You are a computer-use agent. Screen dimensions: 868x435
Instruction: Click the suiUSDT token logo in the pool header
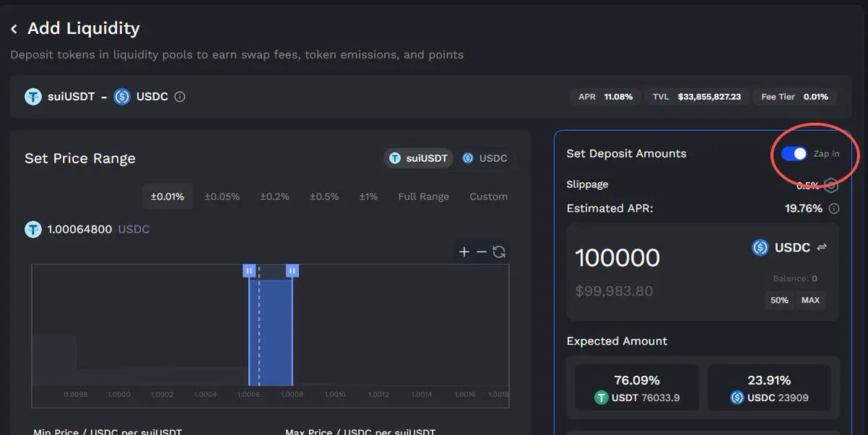(x=33, y=96)
